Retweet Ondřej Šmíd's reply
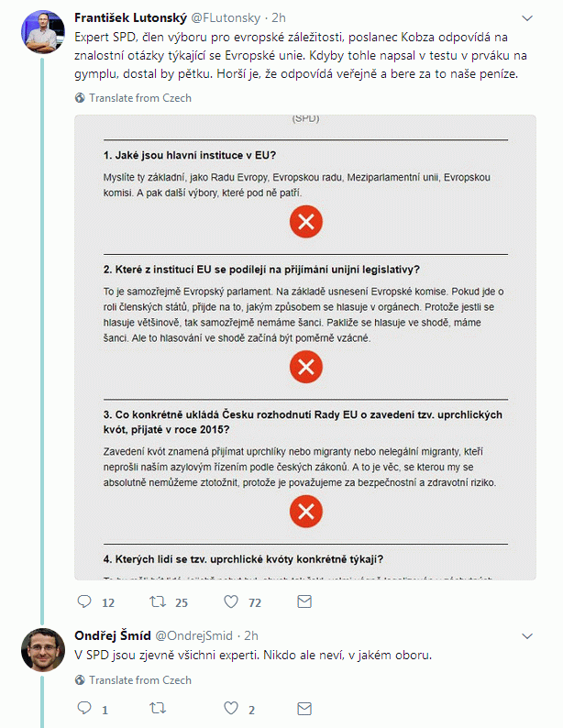Screen dimensions: 563x728 158,708
